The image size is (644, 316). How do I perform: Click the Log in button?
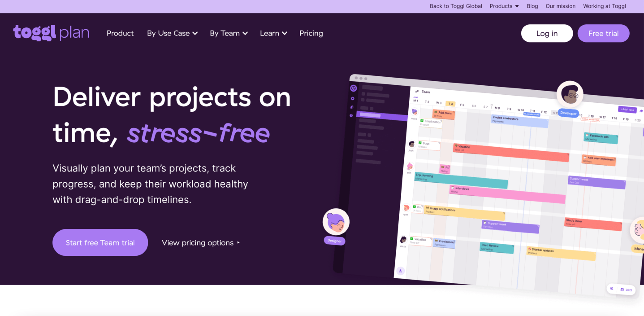[x=547, y=33]
